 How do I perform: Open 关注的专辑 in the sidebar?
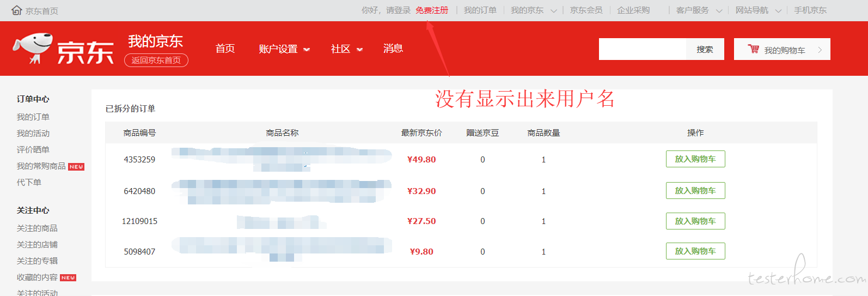(37, 261)
